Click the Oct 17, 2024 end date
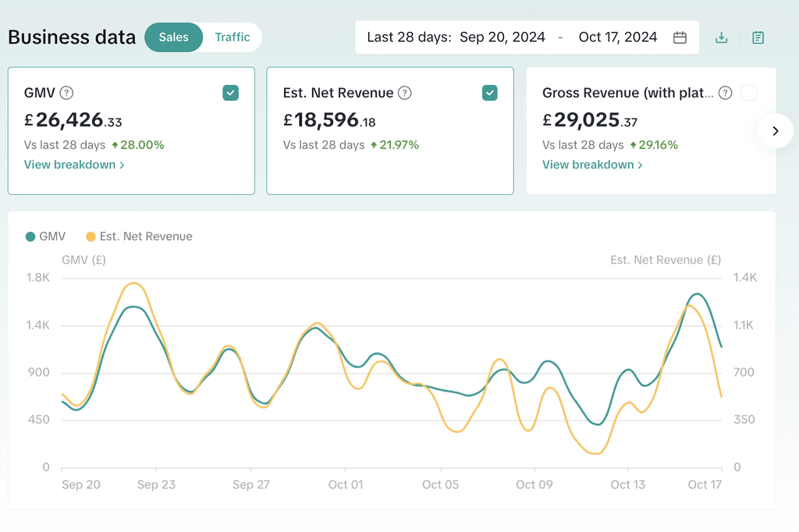 point(618,37)
